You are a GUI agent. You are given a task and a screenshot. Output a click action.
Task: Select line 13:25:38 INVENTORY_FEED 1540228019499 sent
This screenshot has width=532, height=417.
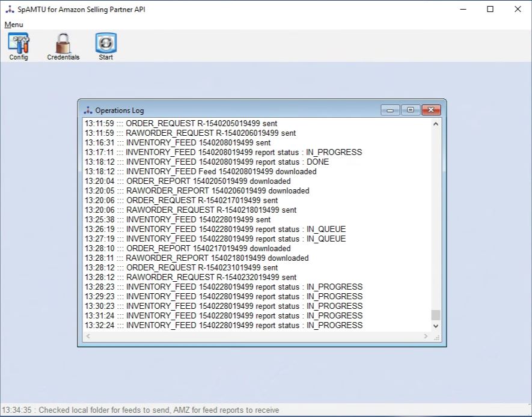coord(177,220)
